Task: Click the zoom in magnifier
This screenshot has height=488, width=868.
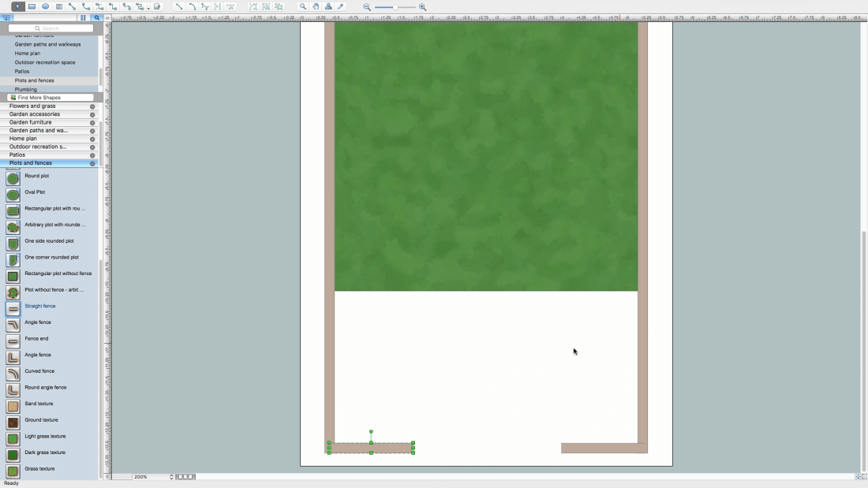Action: click(x=422, y=7)
